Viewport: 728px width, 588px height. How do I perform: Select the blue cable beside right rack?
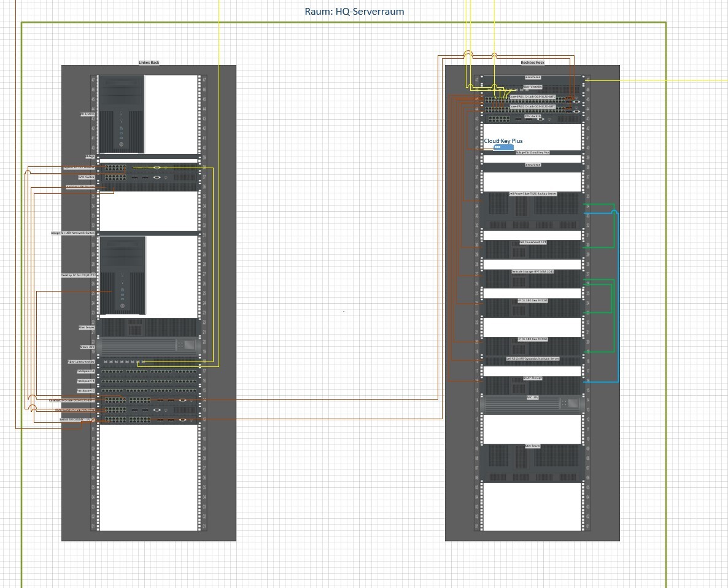tap(618, 295)
